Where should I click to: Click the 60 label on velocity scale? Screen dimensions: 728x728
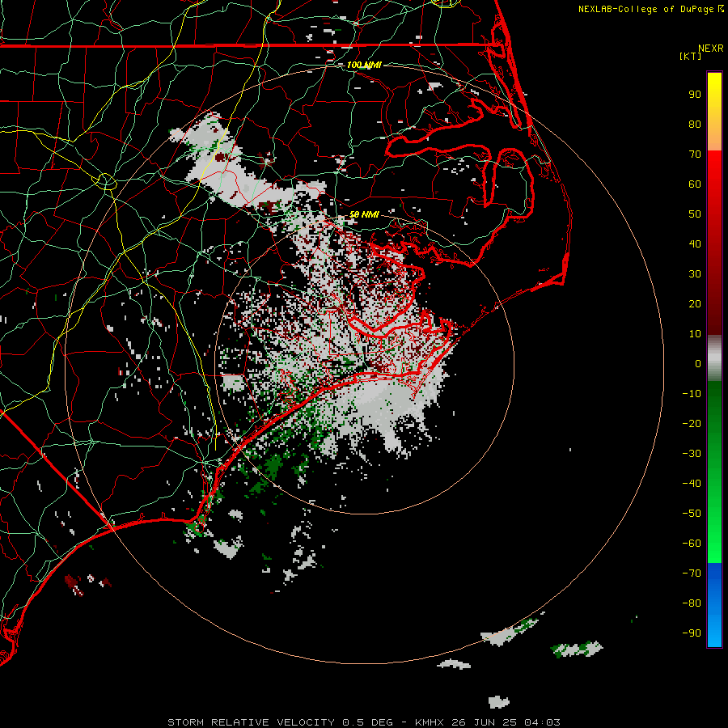coord(695,184)
